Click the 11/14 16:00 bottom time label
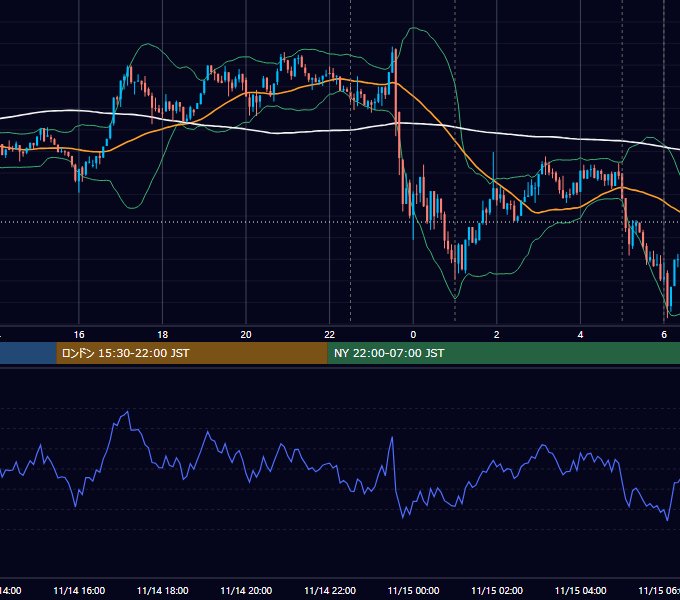The width and height of the screenshot is (680, 600). pyautogui.click(x=79, y=590)
